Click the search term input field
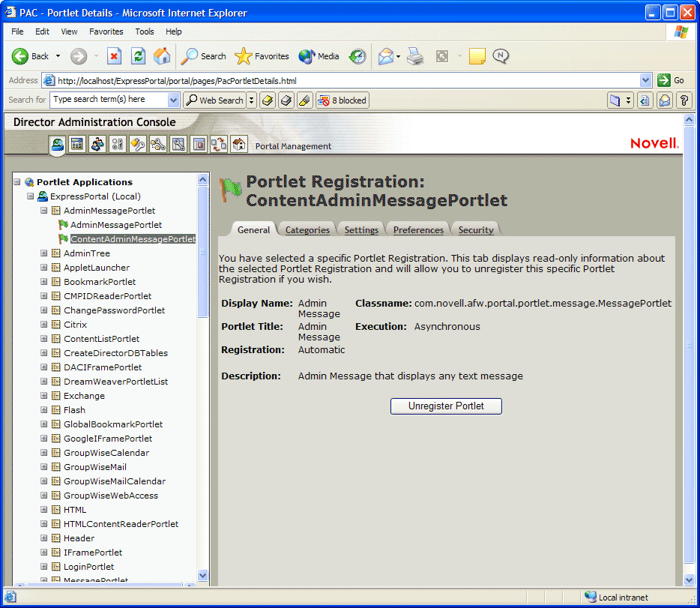 click(x=110, y=100)
